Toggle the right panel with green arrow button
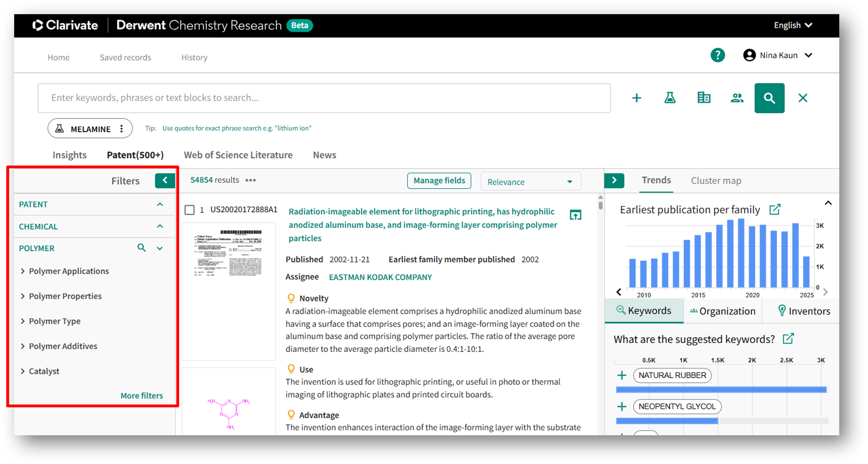 (614, 181)
